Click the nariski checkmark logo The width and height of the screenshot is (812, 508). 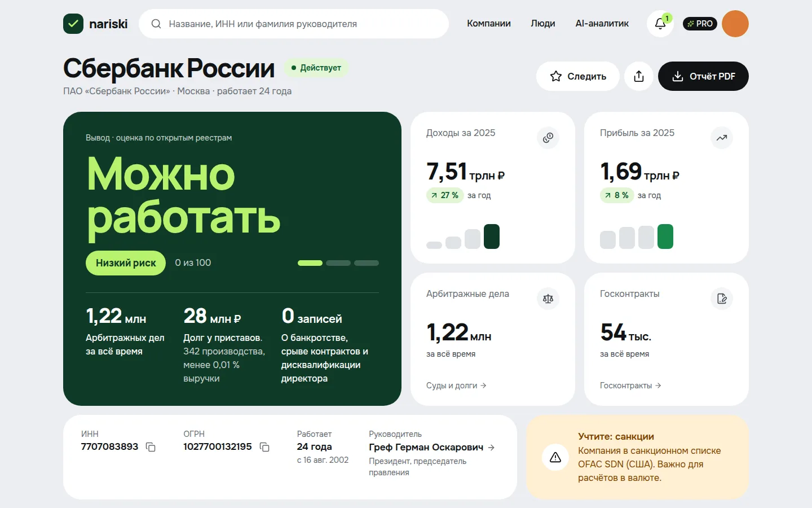pyautogui.click(x=73, y=24)
